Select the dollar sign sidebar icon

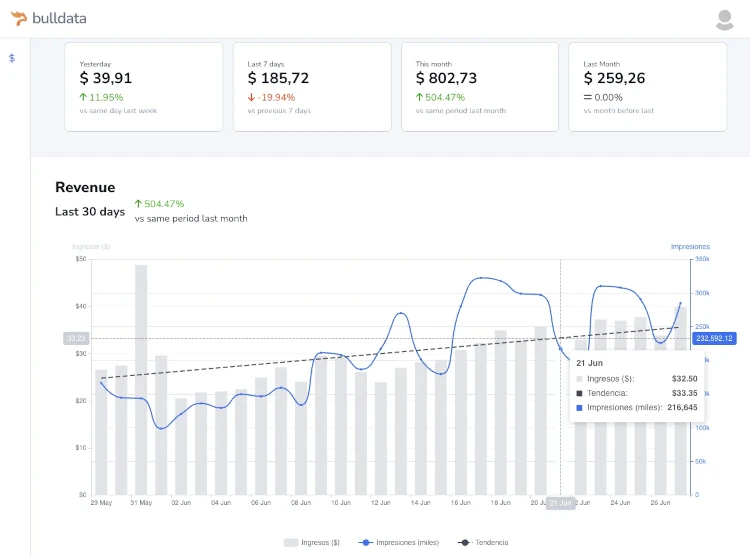click(x=12, y=58)
